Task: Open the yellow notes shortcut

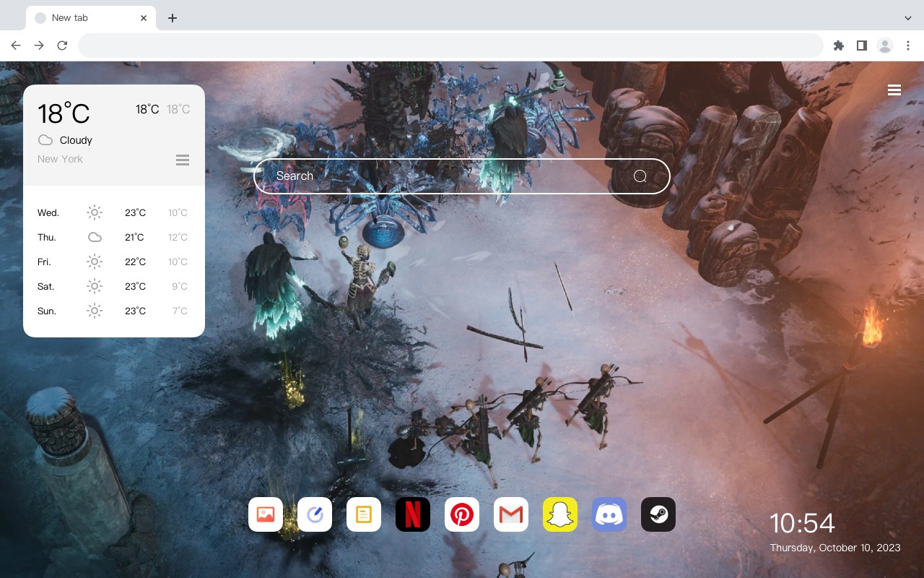Action: point(364,514)
